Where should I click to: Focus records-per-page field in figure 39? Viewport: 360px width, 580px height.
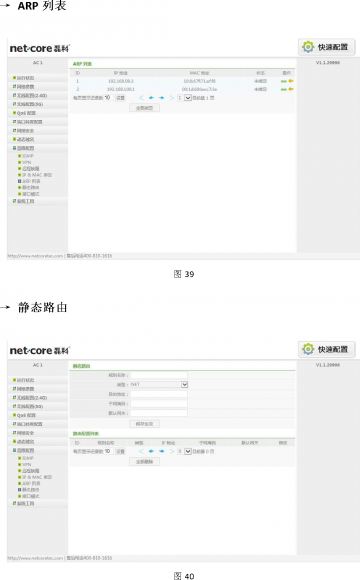coord(108,98)
